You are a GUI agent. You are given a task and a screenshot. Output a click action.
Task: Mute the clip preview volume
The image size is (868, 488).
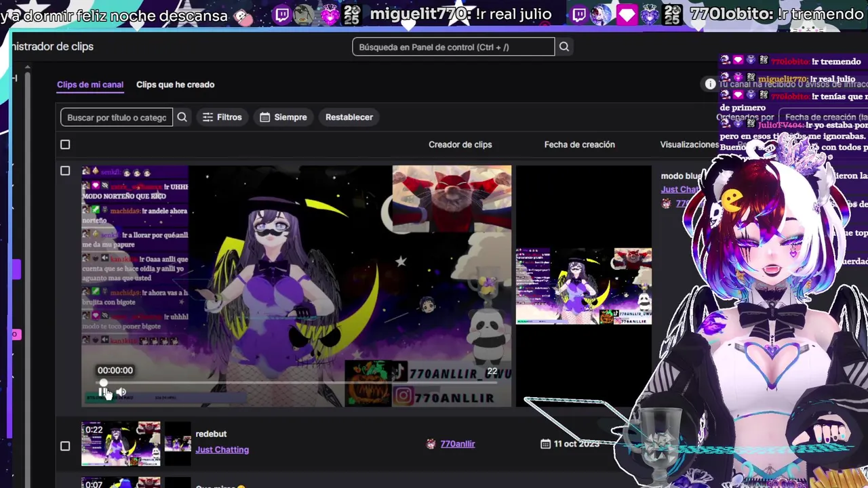point(121,392)
